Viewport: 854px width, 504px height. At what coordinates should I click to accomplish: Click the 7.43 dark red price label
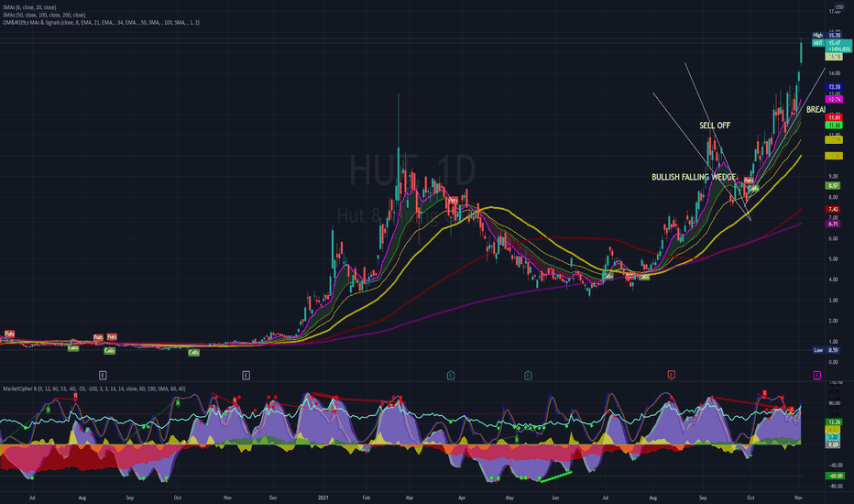click(x=834, y=209)
